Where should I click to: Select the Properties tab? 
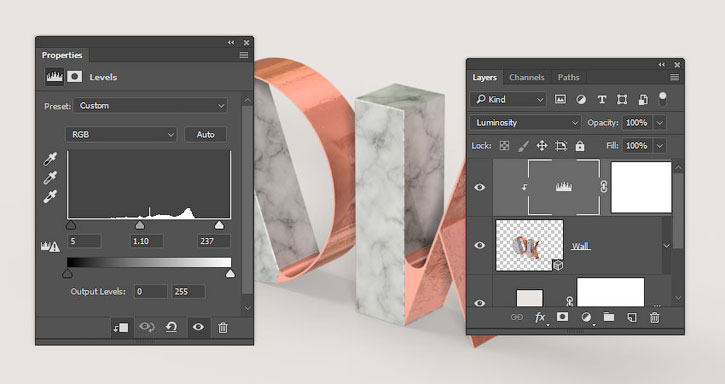click(62, 55)
